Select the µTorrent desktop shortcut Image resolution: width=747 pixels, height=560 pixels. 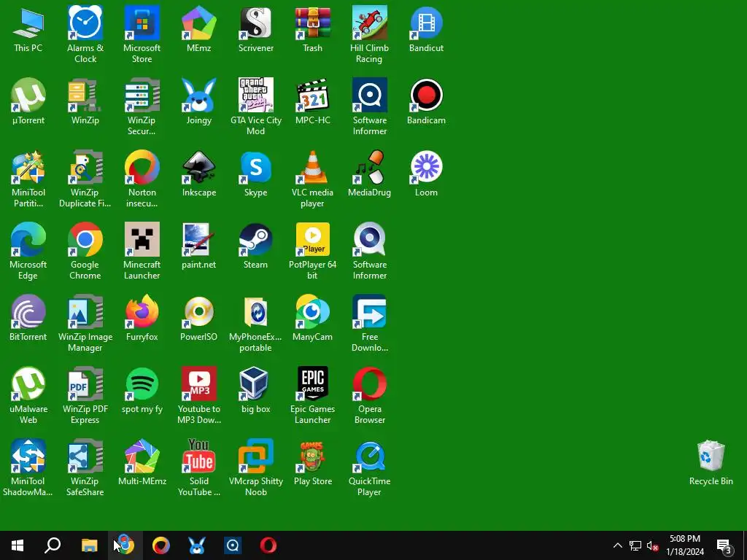(28, 101)
